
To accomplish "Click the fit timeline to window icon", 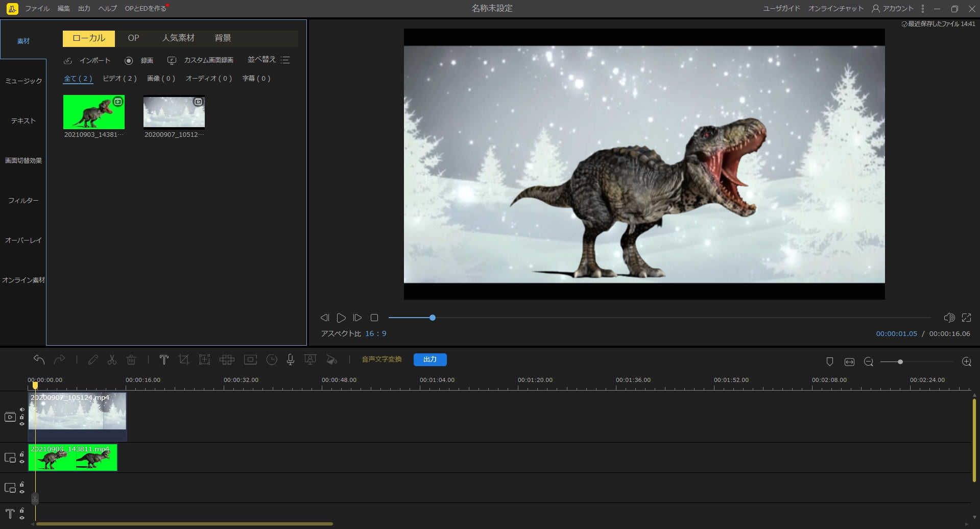I will (849, 362).
